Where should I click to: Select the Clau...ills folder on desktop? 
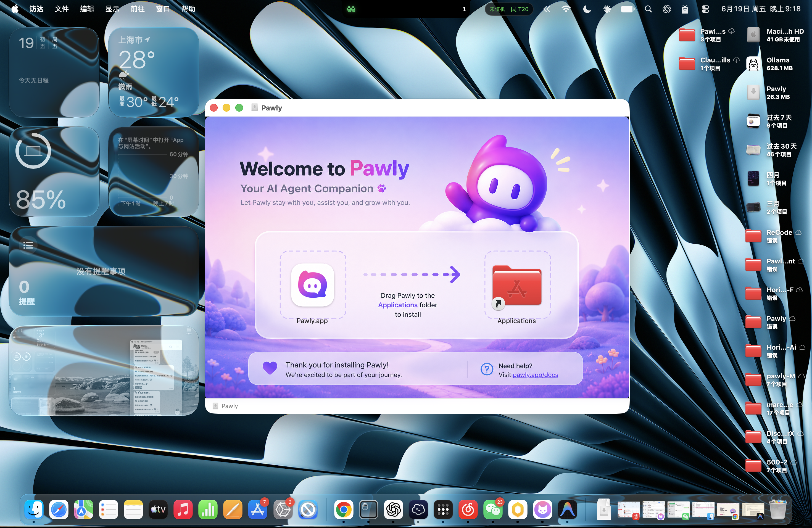click(687, 64)
